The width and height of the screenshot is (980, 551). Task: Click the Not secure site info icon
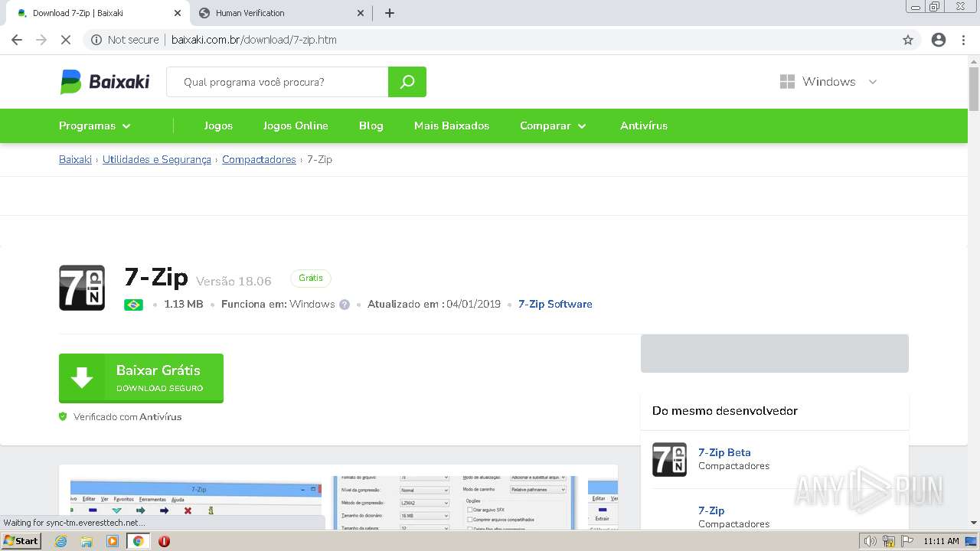[96, 40]
